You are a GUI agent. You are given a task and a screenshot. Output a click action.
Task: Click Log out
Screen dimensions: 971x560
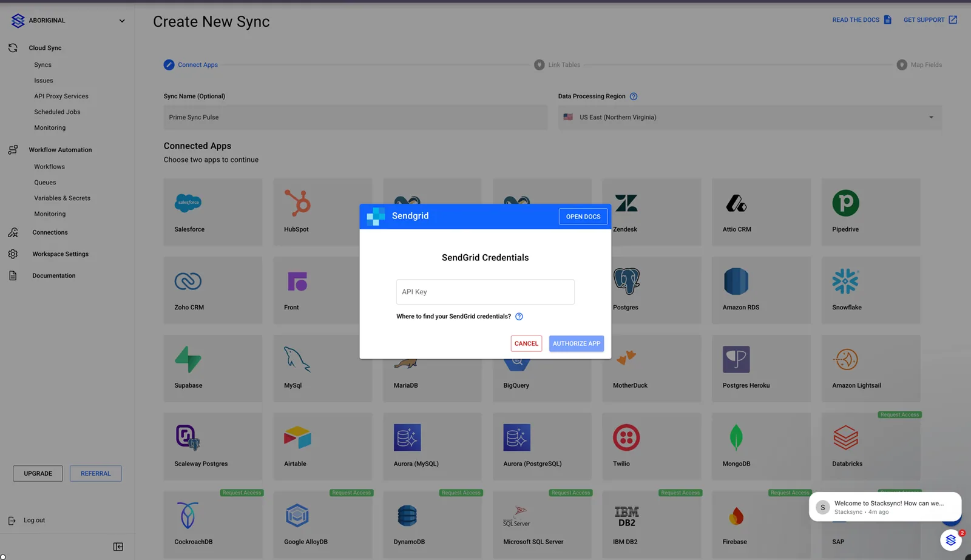pyautogui.click(x=34, y=521)
